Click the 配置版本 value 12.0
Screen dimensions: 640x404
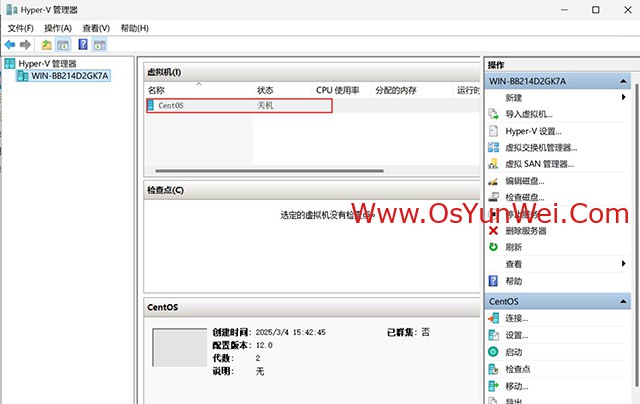tap(264, 345)
